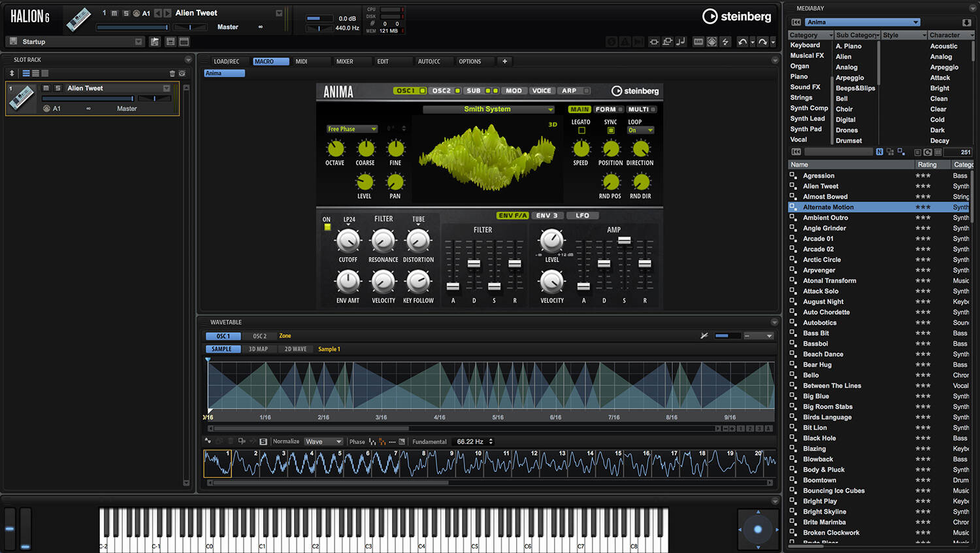Mute the Alien Tweet slot with its M button

tap(46, 88)
